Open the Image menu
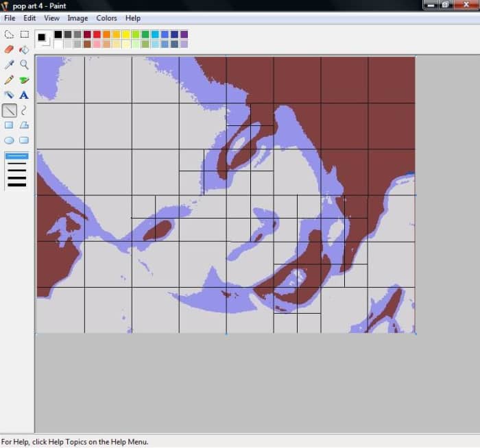This screenshot has height=448, width=480. 77,18
